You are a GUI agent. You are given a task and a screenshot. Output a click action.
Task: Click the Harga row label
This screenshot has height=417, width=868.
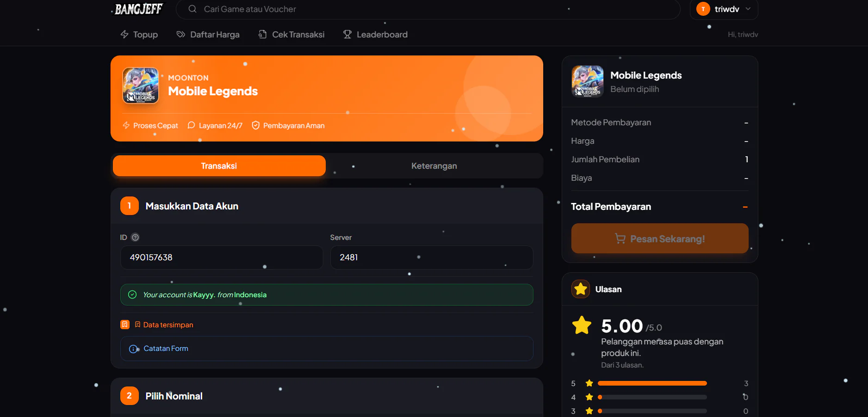coord(583,141)
